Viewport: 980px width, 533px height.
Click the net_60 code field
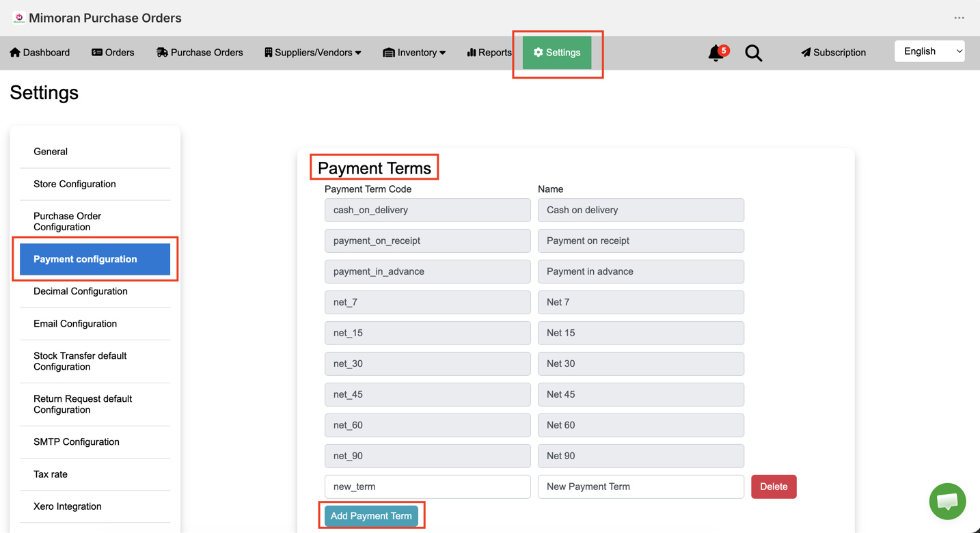click(x=428, y=425)
